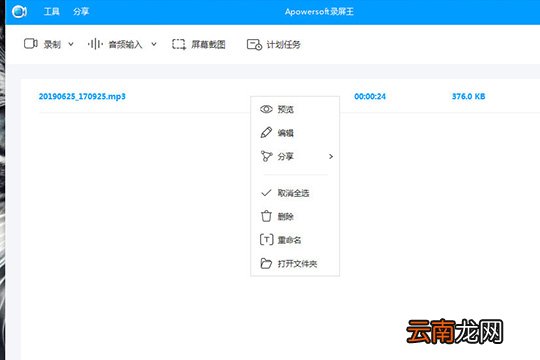Open the 分享 menu in title bar
The height and width of the screenshot is (360, 540).
[81, 12]
